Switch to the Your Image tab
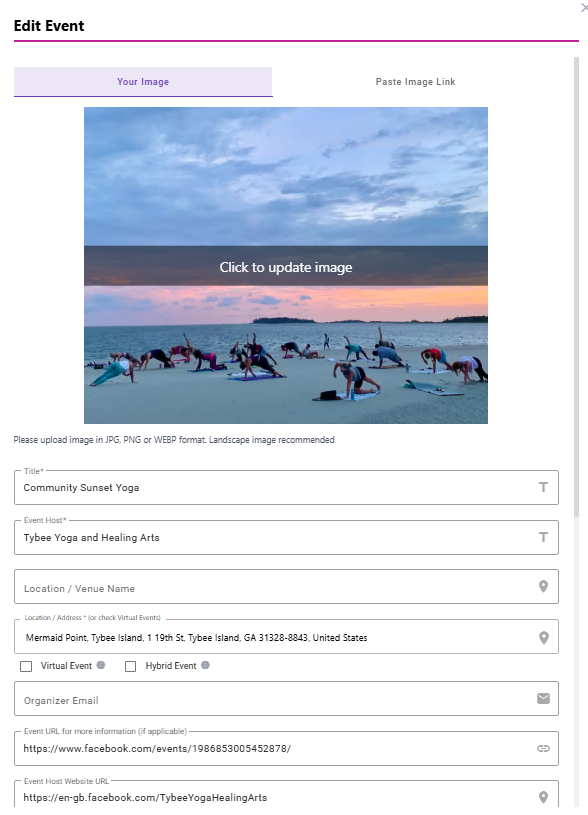The image size is (588, 815). [143, 82]
